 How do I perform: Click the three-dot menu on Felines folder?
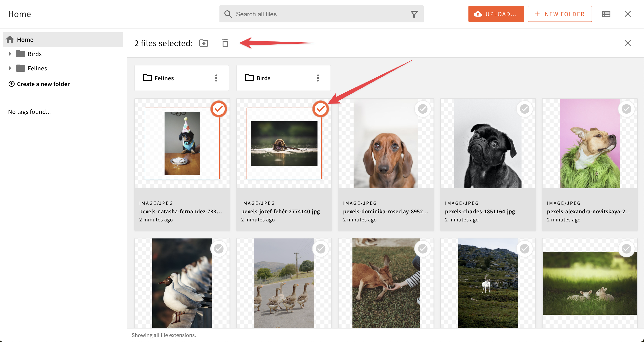point(217,78)
